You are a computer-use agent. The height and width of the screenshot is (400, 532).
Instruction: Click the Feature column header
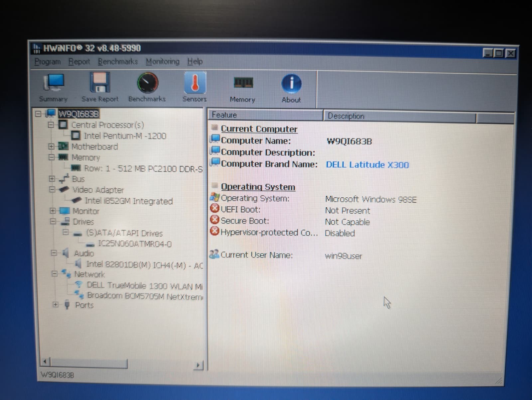tap(266, 115)
